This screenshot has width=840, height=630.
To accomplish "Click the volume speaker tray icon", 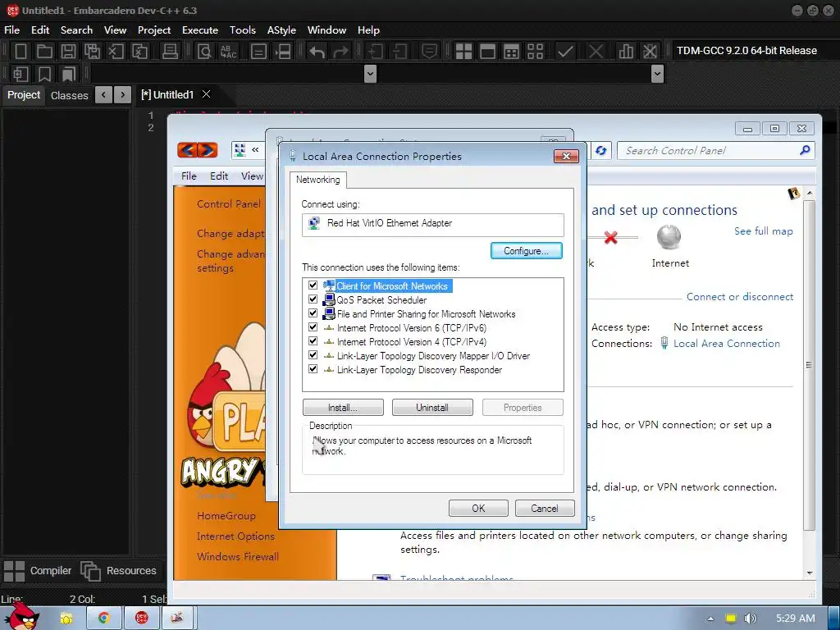I will (x=751, y=619).
